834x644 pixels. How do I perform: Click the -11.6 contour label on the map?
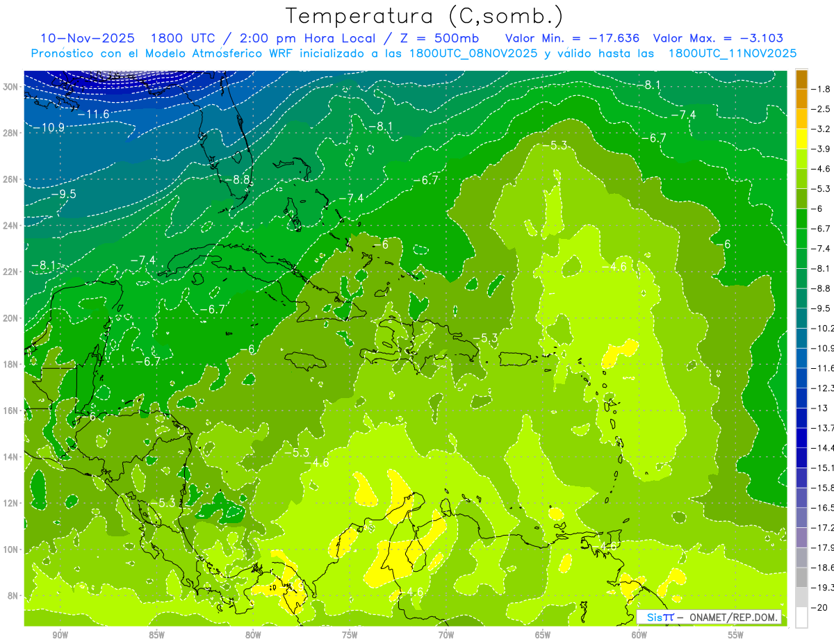pos(93,114)
